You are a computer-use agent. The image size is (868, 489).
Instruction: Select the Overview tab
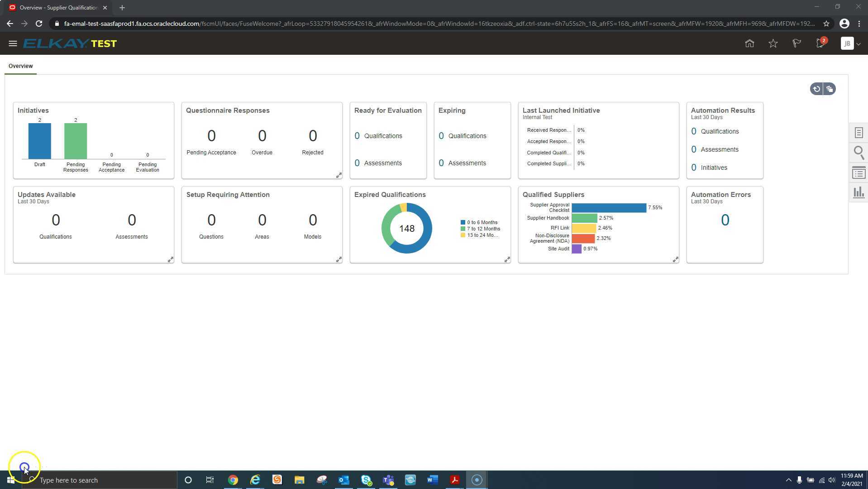click(x=20, y=66)
